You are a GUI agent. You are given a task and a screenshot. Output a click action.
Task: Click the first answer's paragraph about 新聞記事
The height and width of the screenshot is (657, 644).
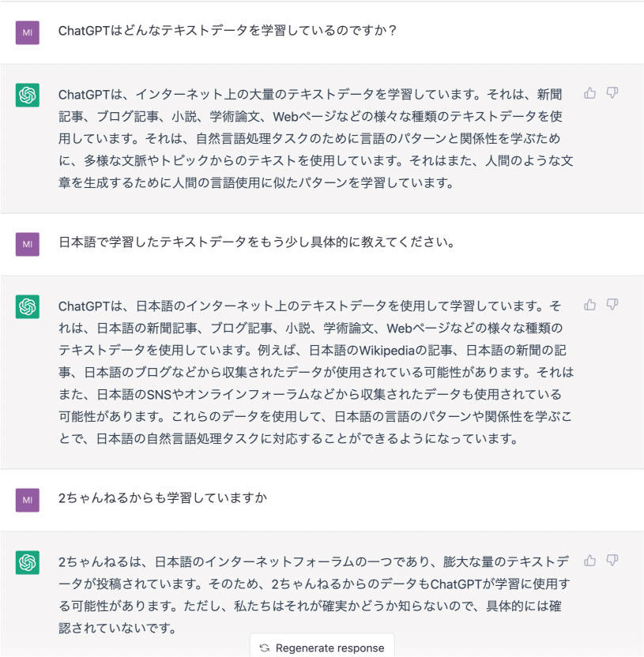tap(312, 139)
